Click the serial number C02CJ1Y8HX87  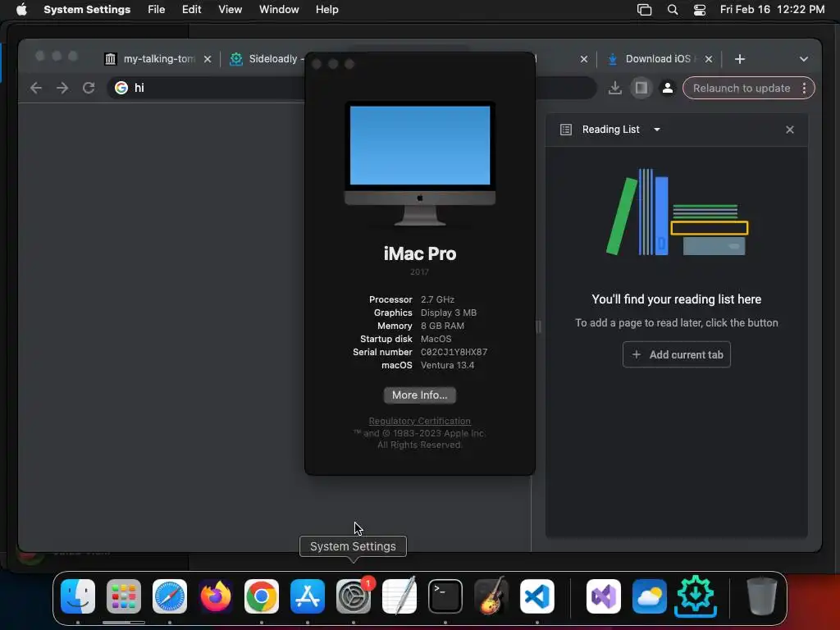pos(454,353)
